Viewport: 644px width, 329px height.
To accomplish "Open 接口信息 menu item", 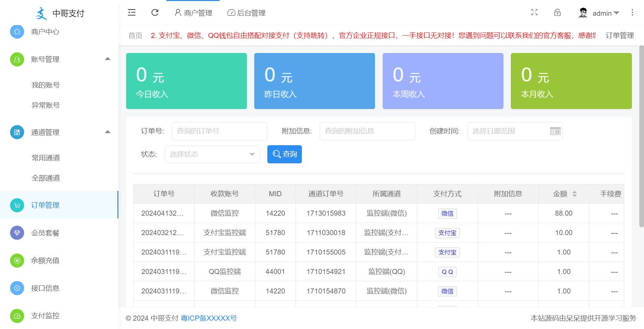I will coord(59,288).
